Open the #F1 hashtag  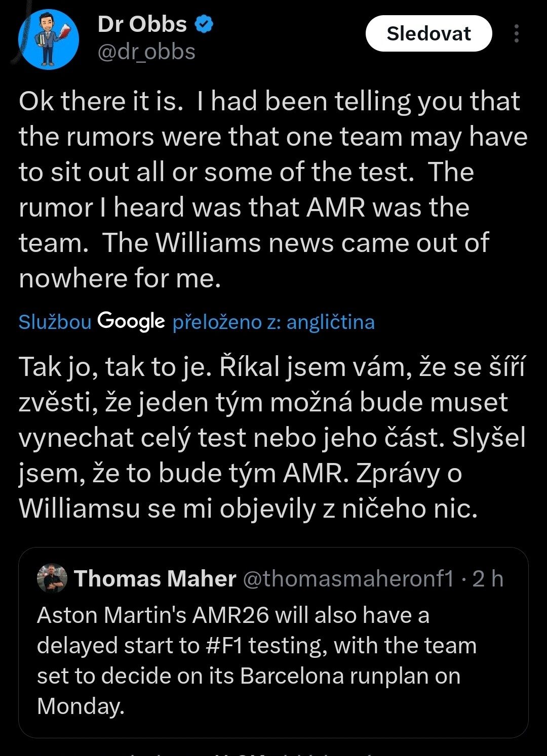pos(225,646)
